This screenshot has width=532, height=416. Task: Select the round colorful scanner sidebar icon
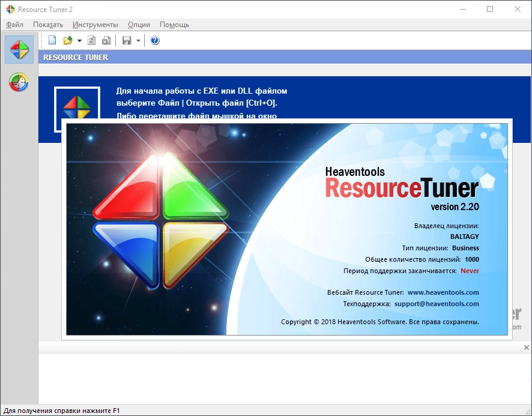(19, 82)
